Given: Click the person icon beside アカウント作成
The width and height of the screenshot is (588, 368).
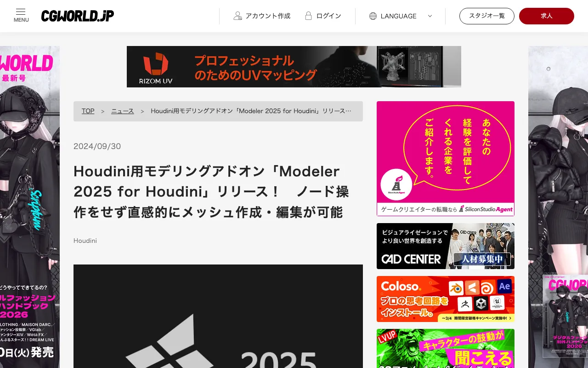Looking at the screenshot, I should [238, 16].
